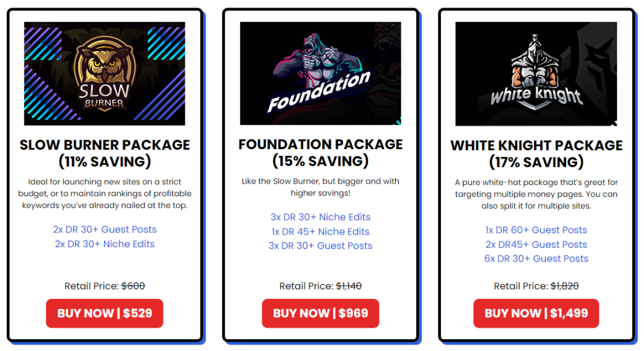Open the 2x DR45+ Guest Posts link
The height and width of the screenshot is (351, 644).
point(536,245)
